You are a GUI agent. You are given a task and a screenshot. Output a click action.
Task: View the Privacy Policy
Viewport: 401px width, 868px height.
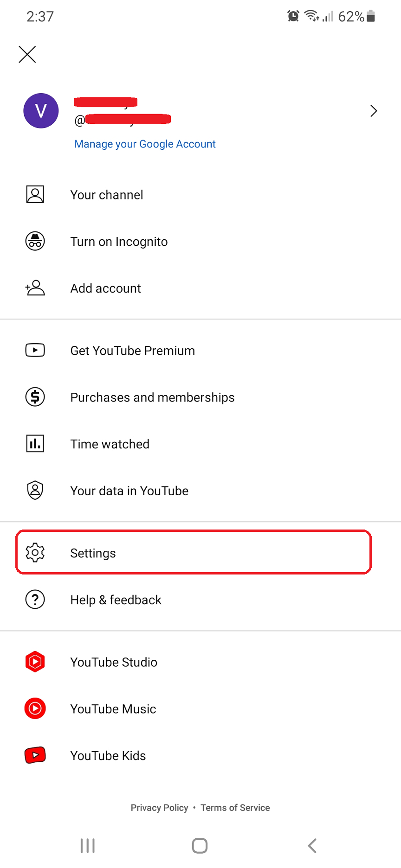pos(159,807)
